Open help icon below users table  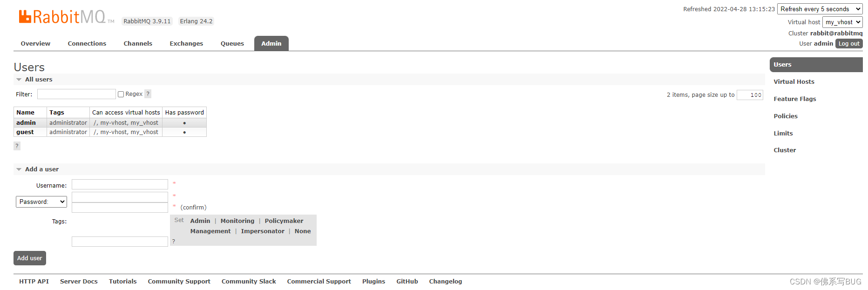click(17, 146)
